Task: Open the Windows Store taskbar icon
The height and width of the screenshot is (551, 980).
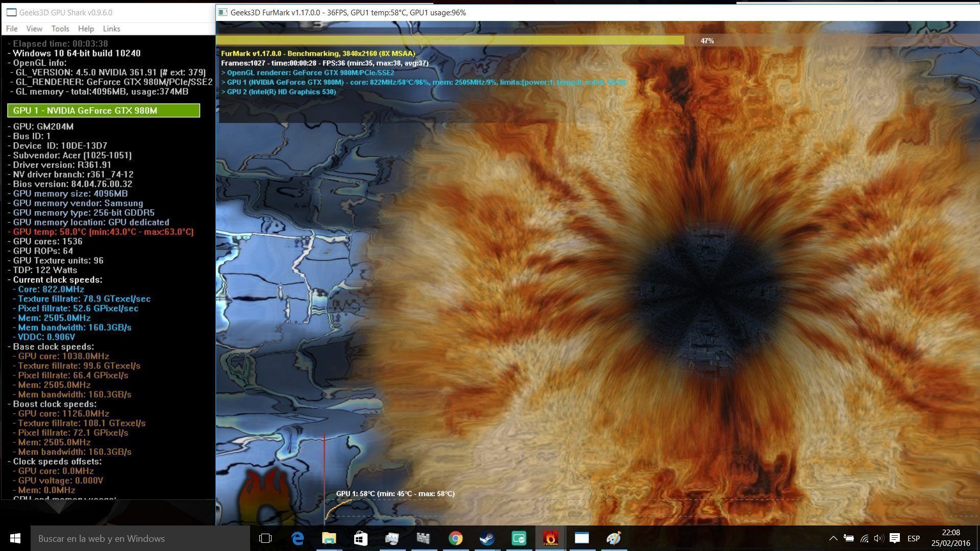Action: click(361, 538)
